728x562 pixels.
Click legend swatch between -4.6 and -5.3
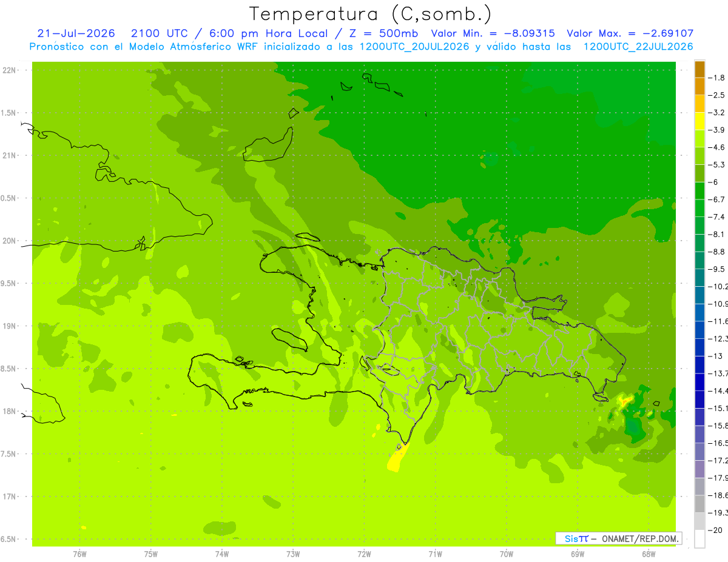click(x=699, y=156)
